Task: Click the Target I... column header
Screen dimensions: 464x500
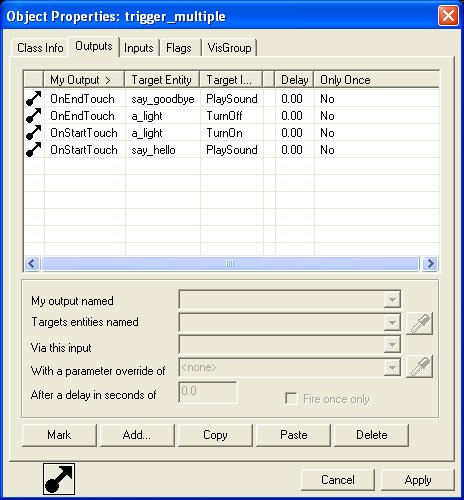Action: pyautogui.click(x=231, y=80)
